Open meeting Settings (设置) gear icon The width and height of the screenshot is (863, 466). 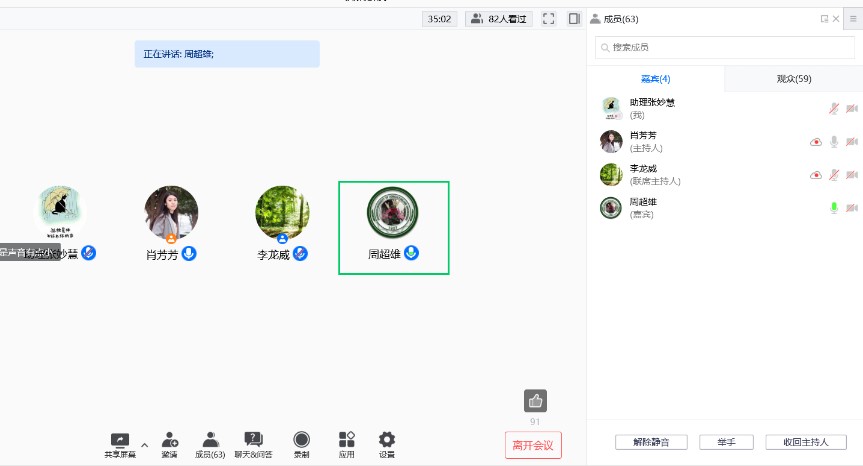[x=386, y=440]
